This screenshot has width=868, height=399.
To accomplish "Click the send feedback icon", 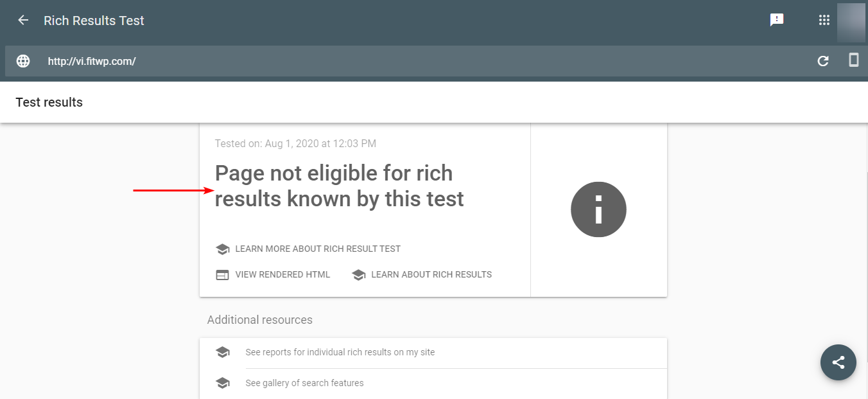I will click(x=777, y=19).
